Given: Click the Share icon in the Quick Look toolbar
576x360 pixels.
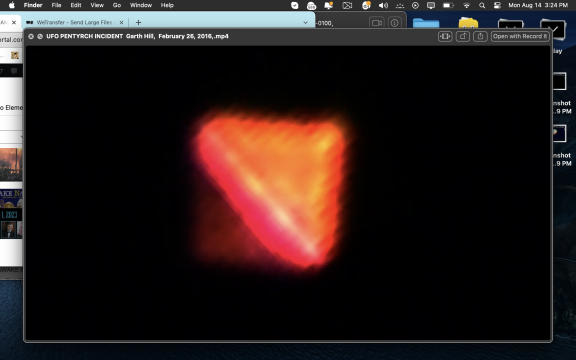Looking at the screenshot, I should click(x=480, y=36).
